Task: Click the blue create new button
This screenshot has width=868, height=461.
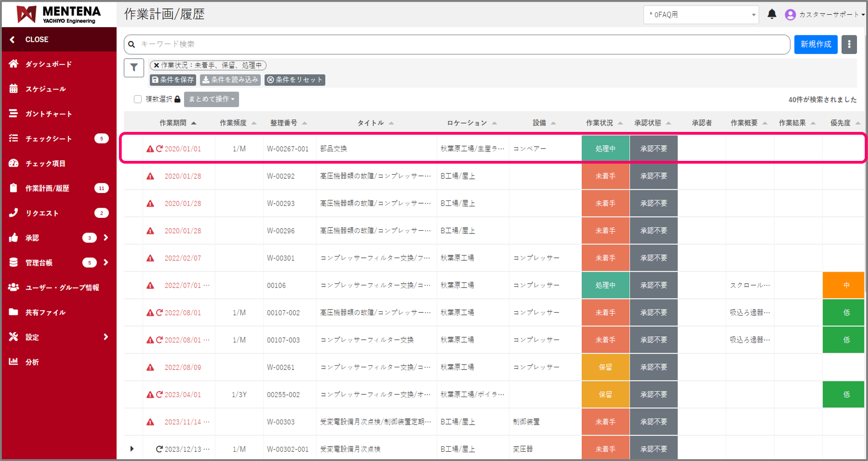Action: [815, 45]
